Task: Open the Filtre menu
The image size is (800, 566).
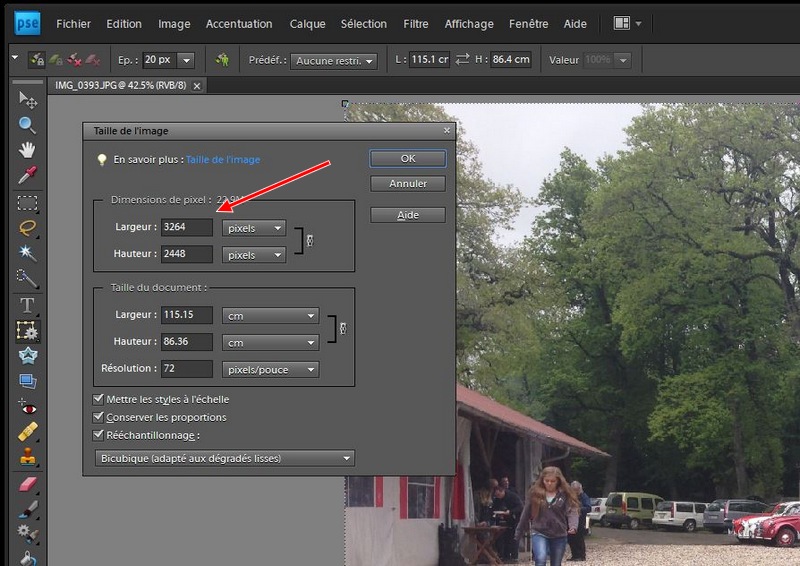Action: (416, 24)
